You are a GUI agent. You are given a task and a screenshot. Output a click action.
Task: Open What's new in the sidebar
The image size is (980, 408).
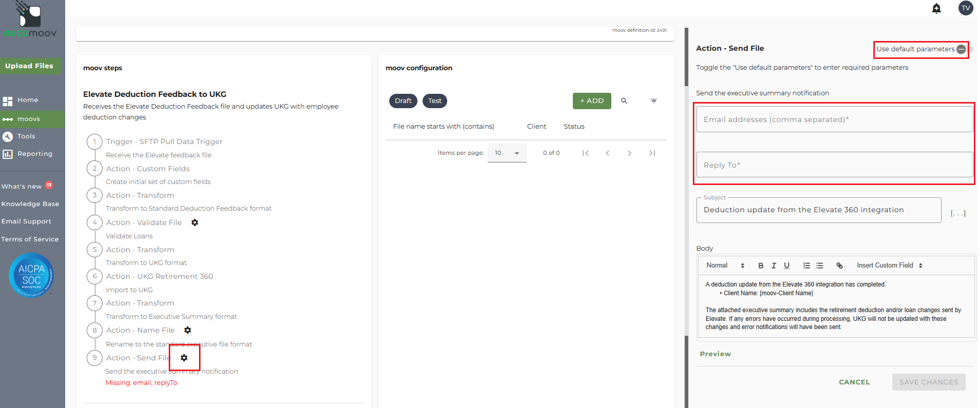22,187
